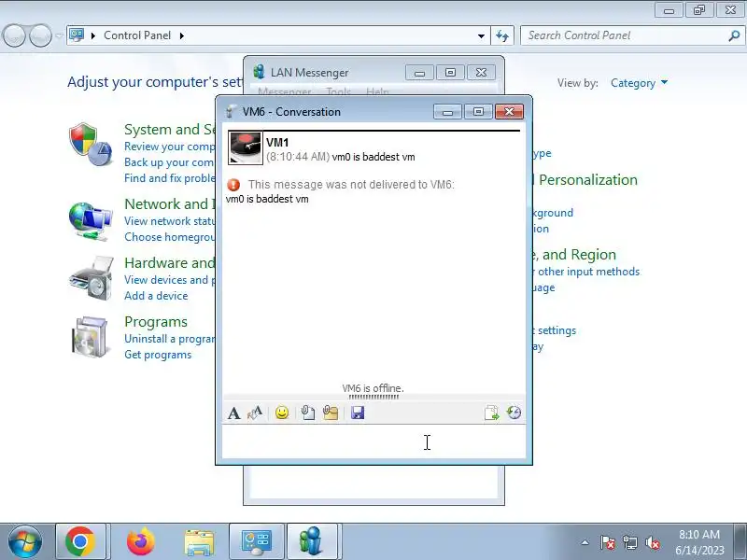Minimize the LAN Messenger window

[419, 73]
